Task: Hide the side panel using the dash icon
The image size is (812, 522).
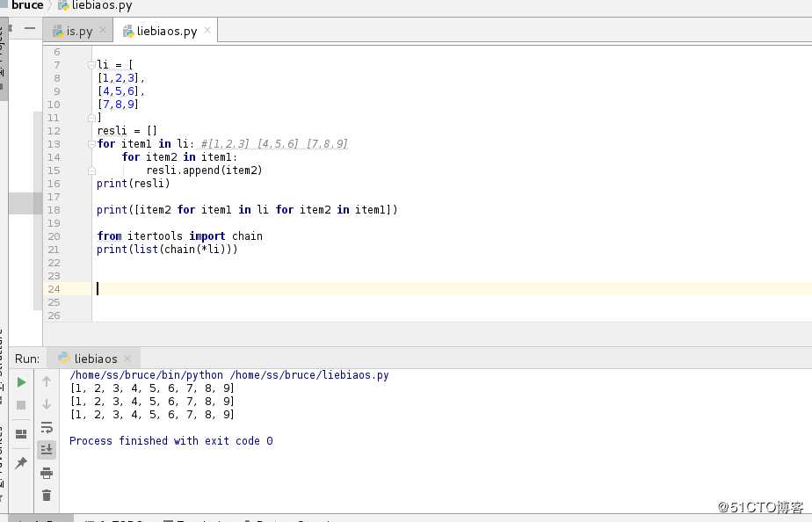Action: (30, 28)
